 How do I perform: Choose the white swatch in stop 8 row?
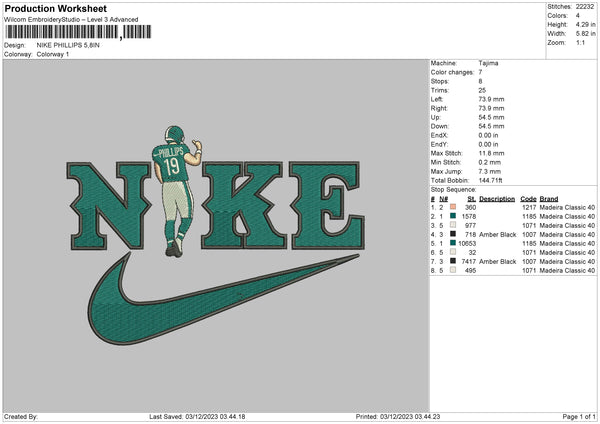pyautogui.click(x=453, y=270)
